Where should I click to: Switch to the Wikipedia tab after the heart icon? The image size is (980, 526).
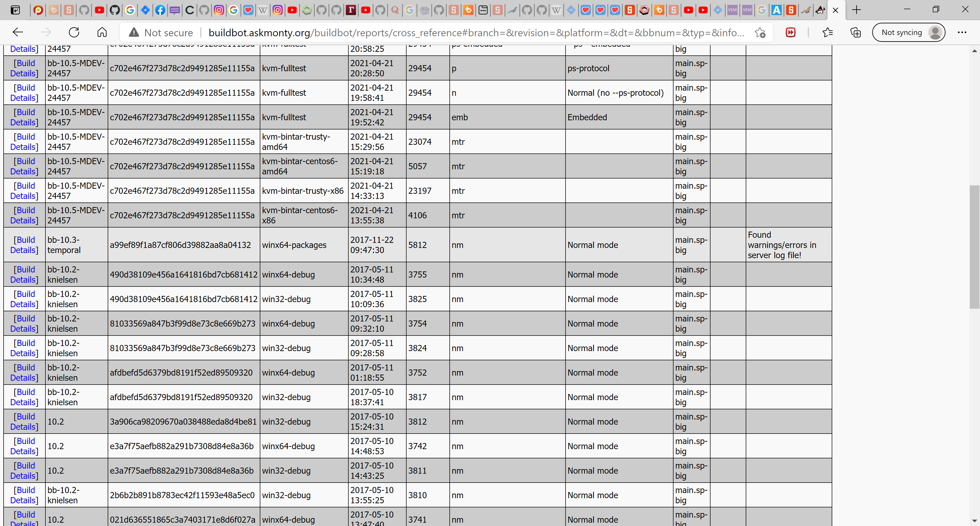coord(263,10)
